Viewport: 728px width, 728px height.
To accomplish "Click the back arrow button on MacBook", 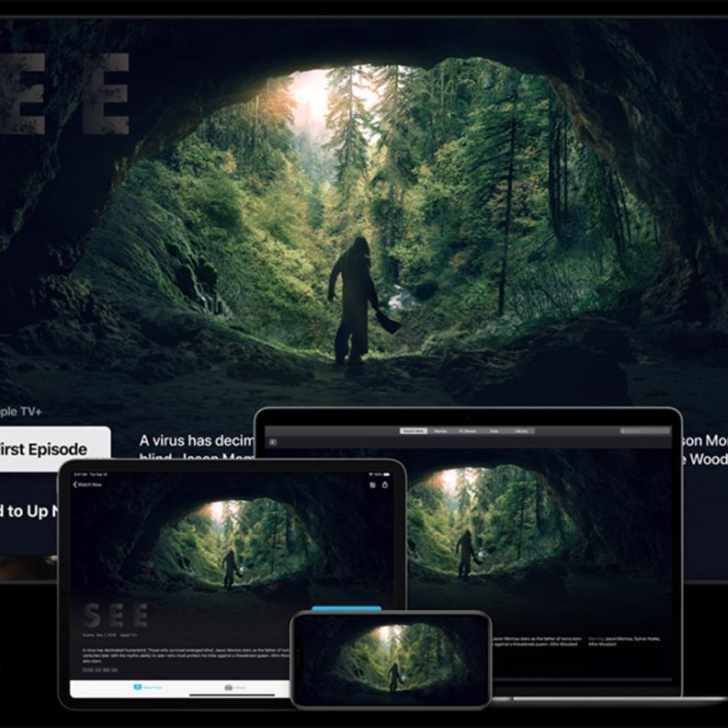I will tap(272, 442).
